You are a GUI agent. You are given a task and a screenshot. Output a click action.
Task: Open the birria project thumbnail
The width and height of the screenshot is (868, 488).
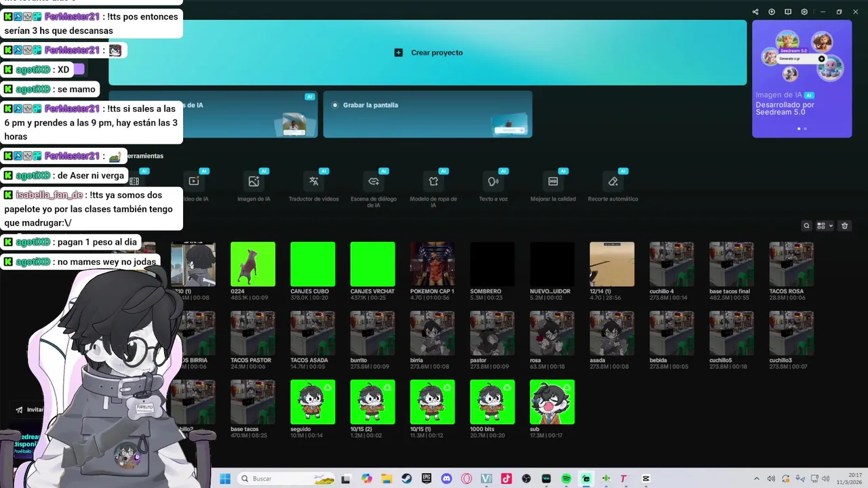coord(433,333)
